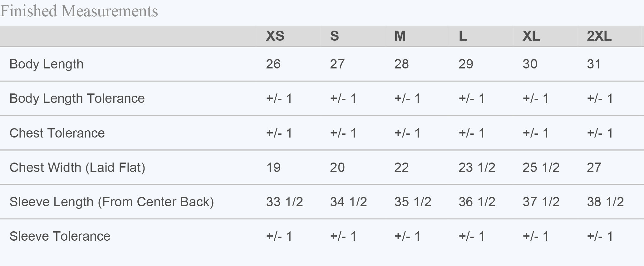This screenshot has height=266, width=644.
Task: Click the 2XL column header
Action: pos(599,36)
